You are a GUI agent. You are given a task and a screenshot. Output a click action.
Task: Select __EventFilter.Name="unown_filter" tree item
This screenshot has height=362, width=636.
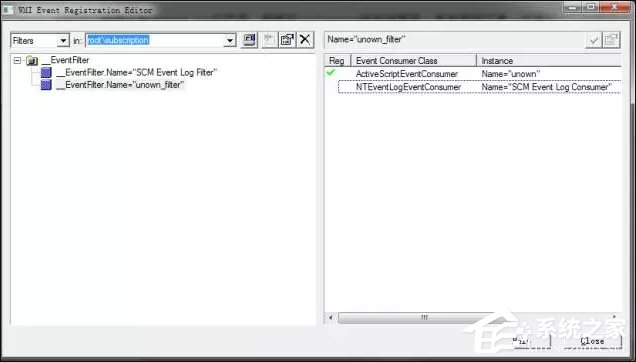coord(120,85)
